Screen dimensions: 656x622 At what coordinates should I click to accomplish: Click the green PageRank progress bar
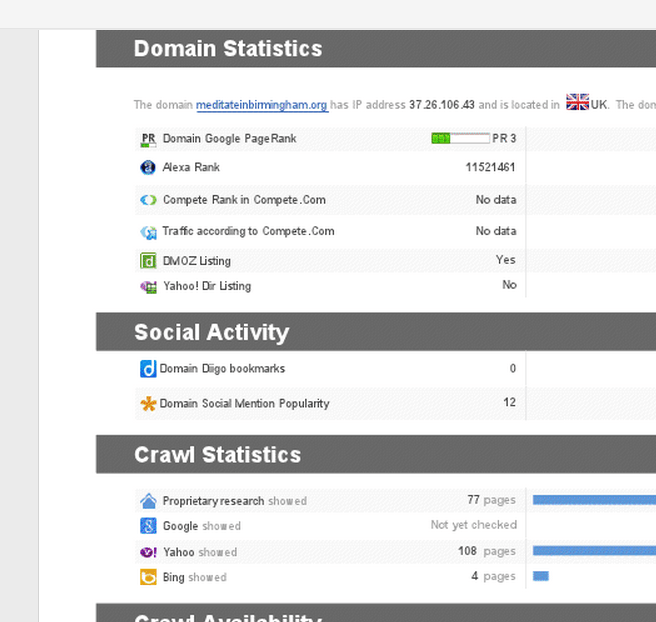click(x=460, y=138)
